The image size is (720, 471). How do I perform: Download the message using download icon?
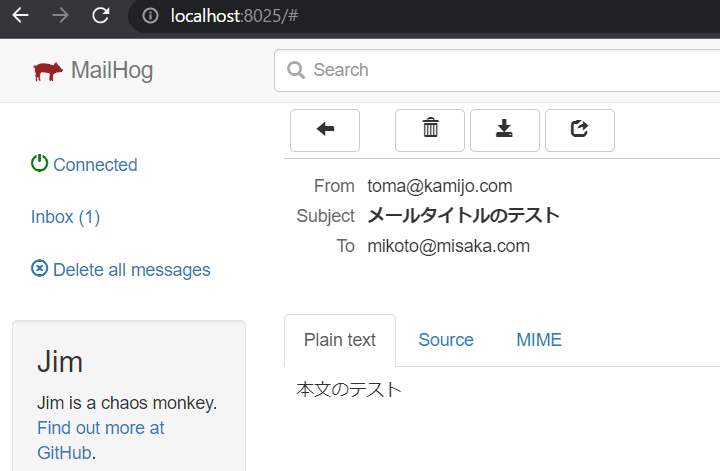click(505, 130)
